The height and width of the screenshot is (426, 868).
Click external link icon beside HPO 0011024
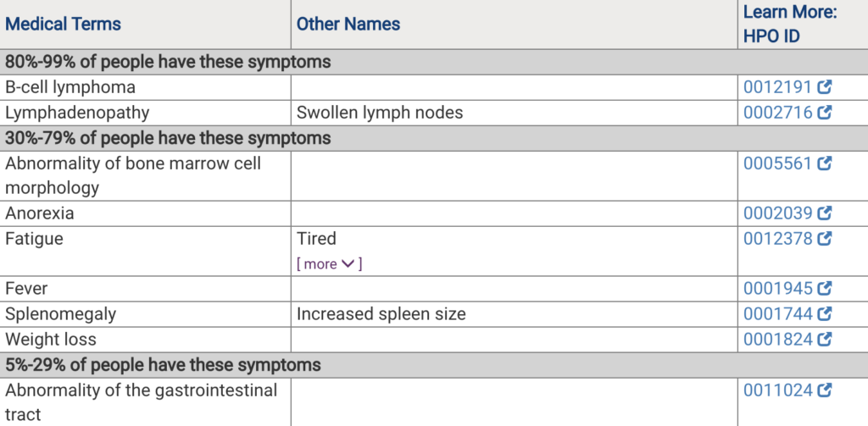[x=825, y=390]
